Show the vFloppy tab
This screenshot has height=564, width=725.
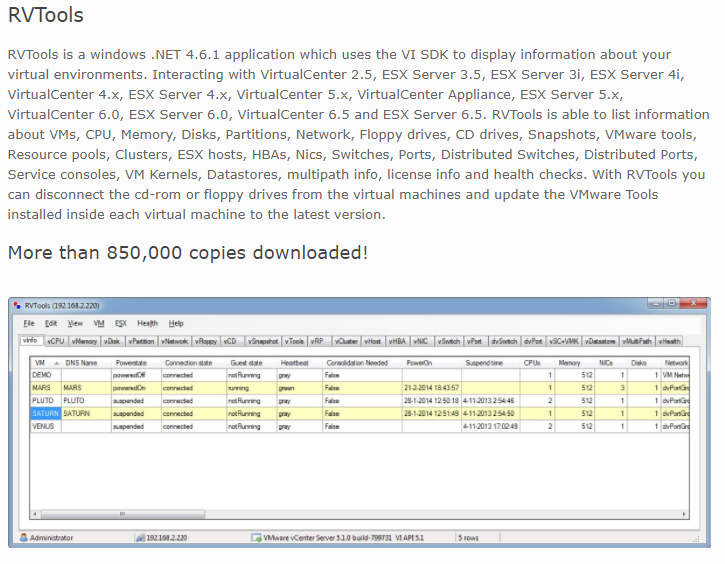(x=206, y=341)
